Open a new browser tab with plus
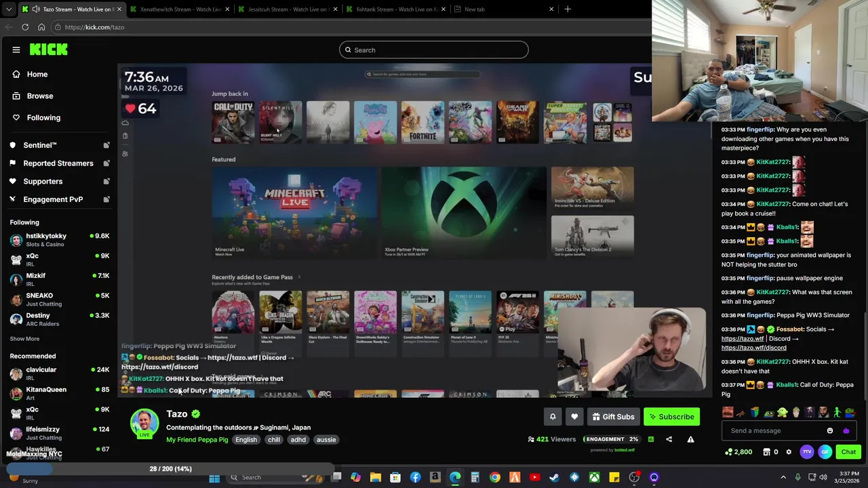868x488 pixels. pos(568,9)
